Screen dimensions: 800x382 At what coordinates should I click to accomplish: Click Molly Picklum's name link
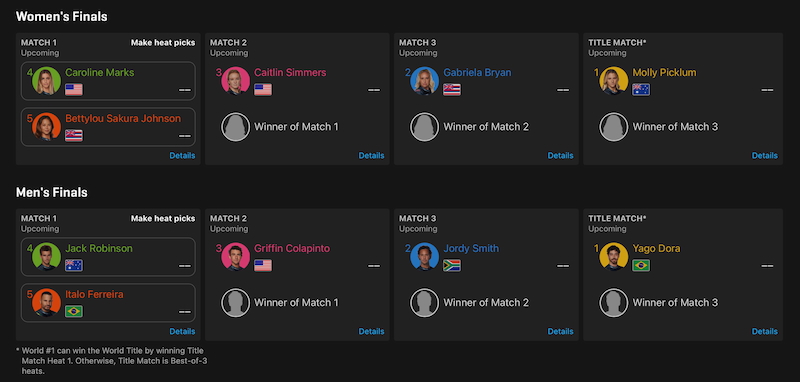click(x=664, y=72)
